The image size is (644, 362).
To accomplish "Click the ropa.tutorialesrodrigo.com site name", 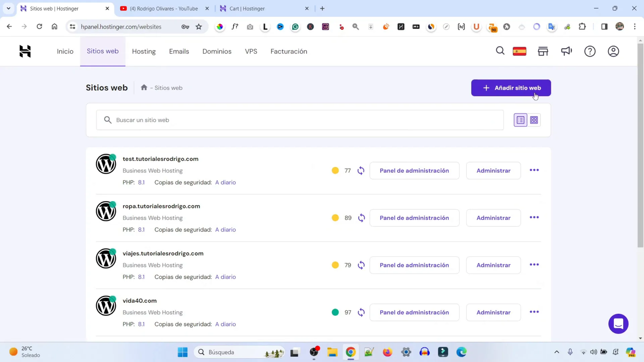I will click(x=161, y=206).
